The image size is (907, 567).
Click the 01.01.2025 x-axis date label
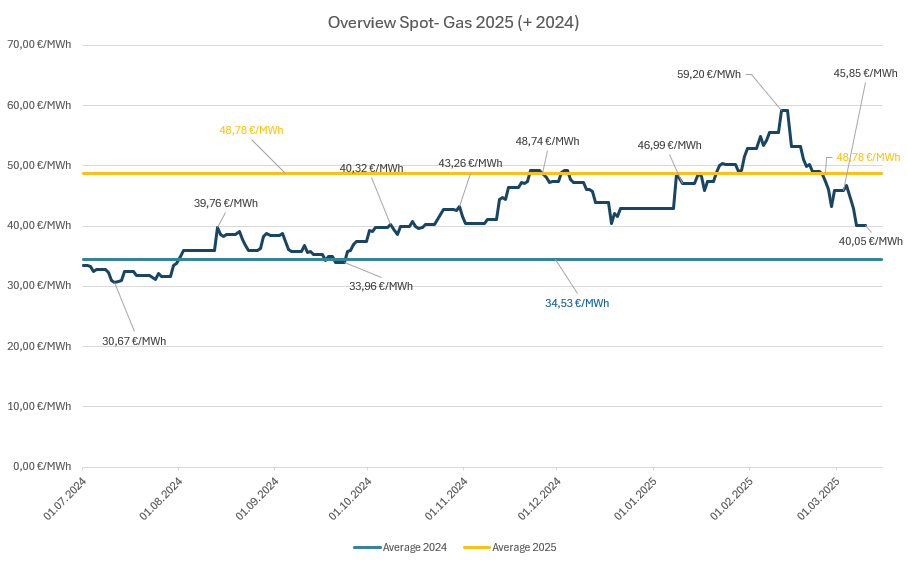pyautogui.click(x=633, y=499)
